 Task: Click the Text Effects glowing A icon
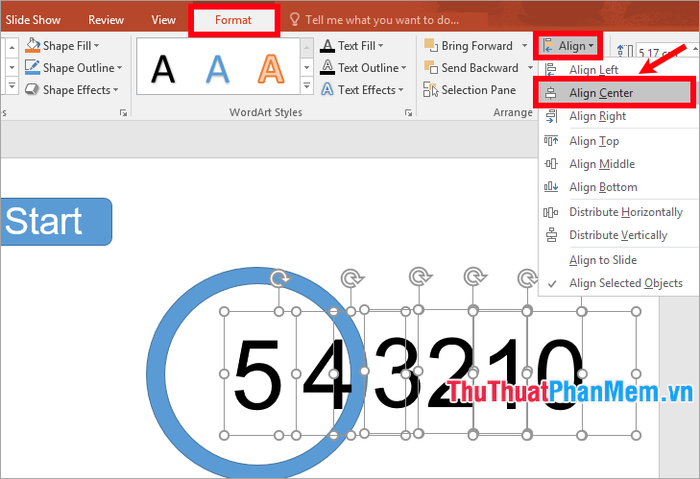[327, 89]
